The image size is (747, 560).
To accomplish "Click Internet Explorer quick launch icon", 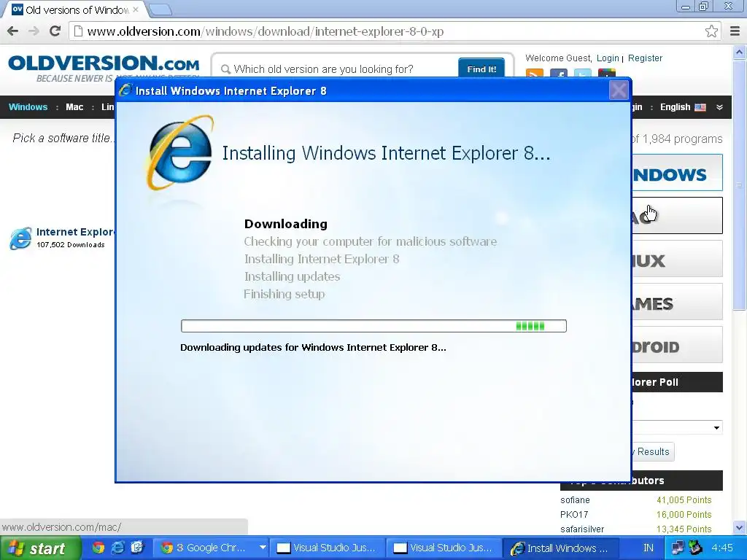I will 117,548.
